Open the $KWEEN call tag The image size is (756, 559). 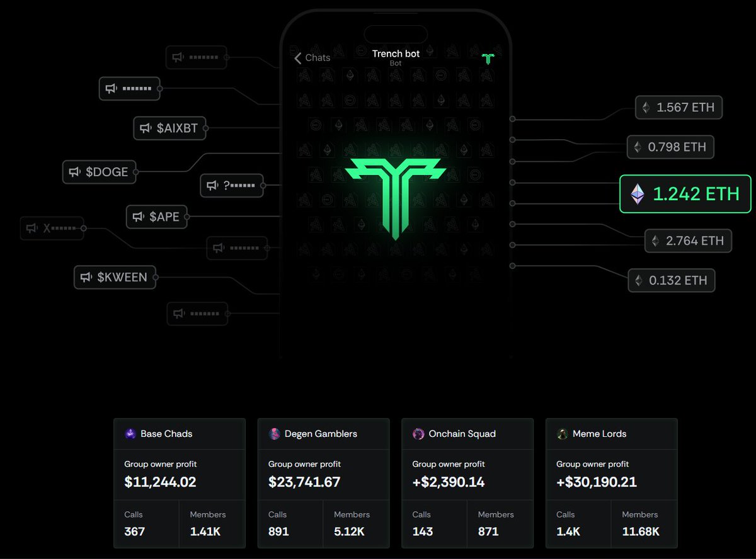click(x=115, y=277)
